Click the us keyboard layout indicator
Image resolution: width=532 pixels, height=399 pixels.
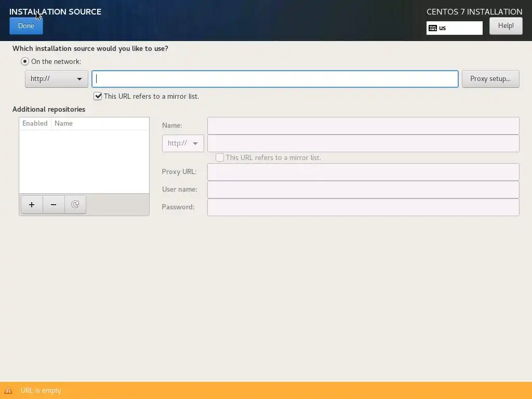(454, 28)
